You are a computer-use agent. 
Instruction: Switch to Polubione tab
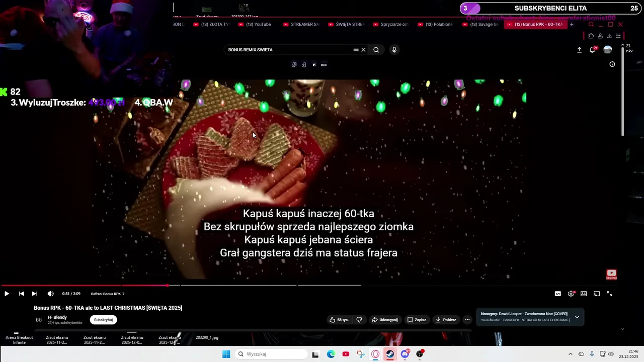pyautogui.click(x=436, y=24)
